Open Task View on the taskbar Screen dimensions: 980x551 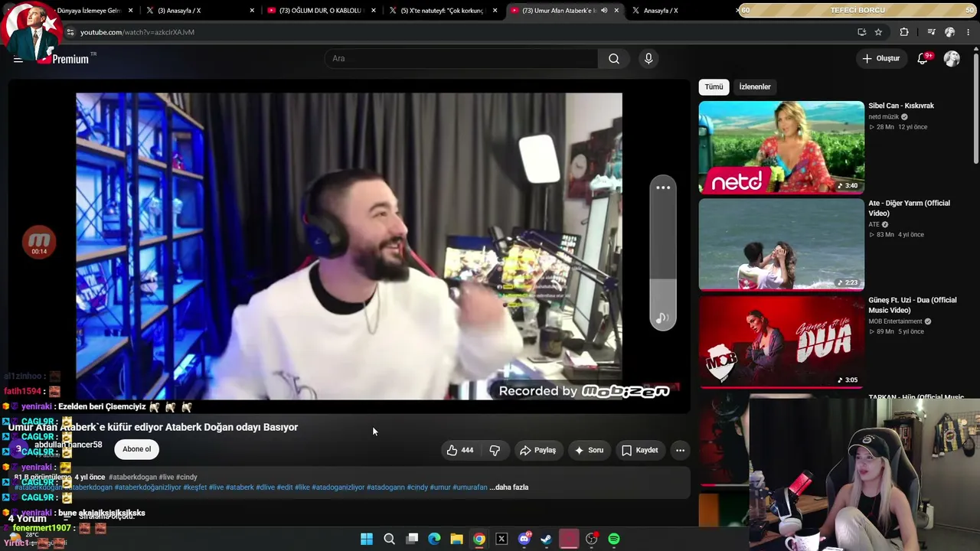(412, 540)
